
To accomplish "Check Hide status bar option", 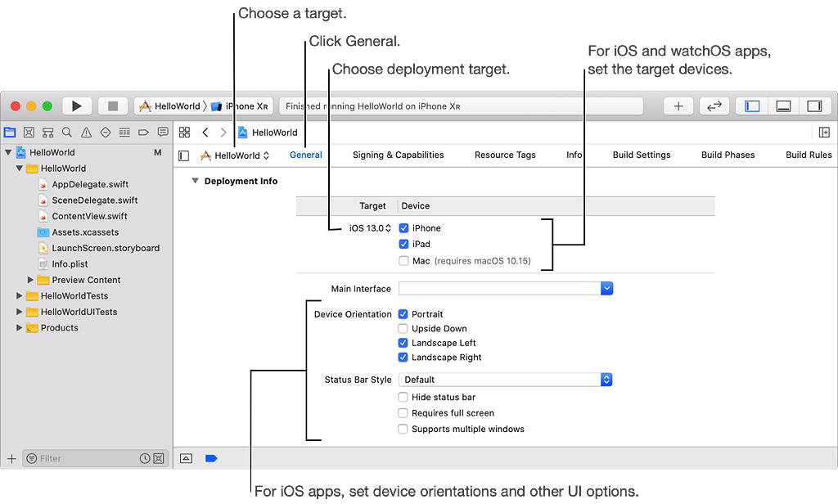I will tap(403, 397).
